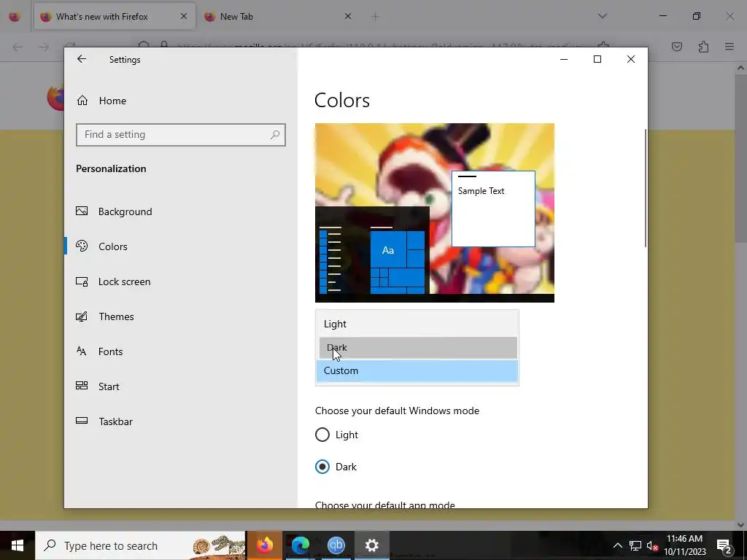This screenshot has width=747, height=560.
Task: Open the Firefox hamburger menu
Action: point(729,47)
